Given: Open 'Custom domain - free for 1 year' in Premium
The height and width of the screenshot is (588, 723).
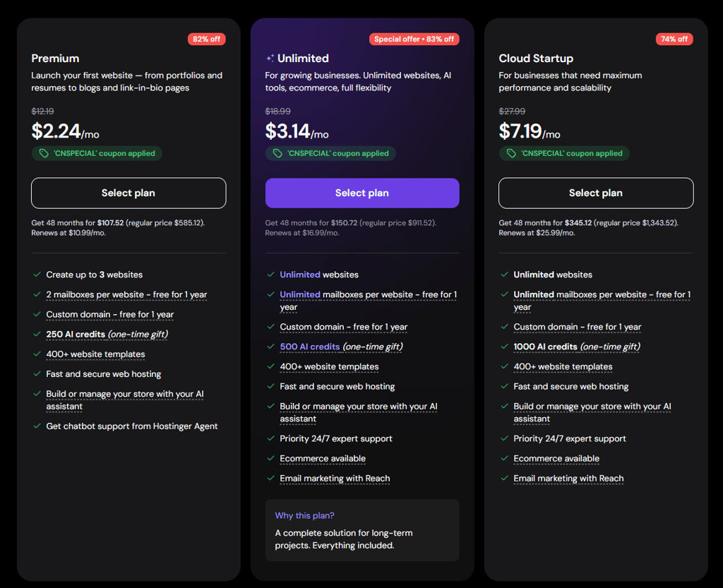Looking at the screenshot, I should pos(109,314).
